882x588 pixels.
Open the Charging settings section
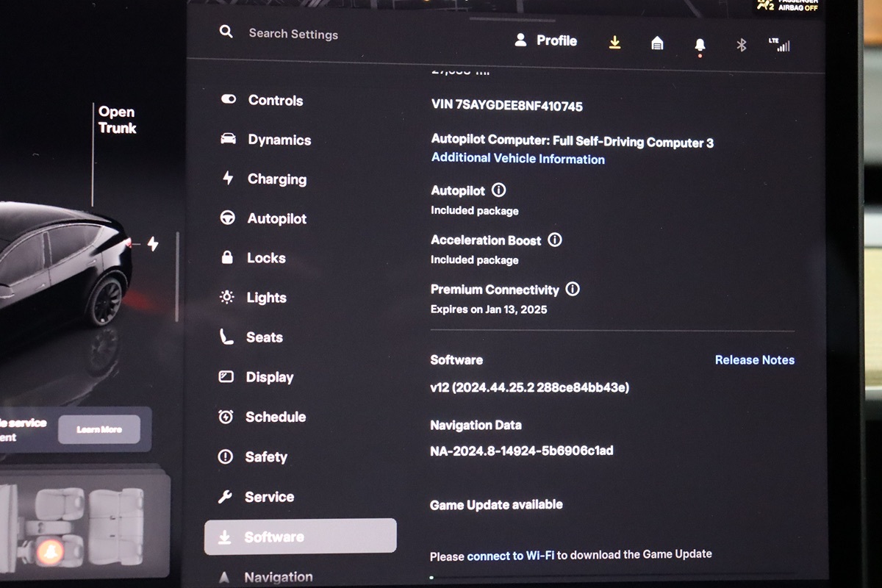(x=276, y=179)
